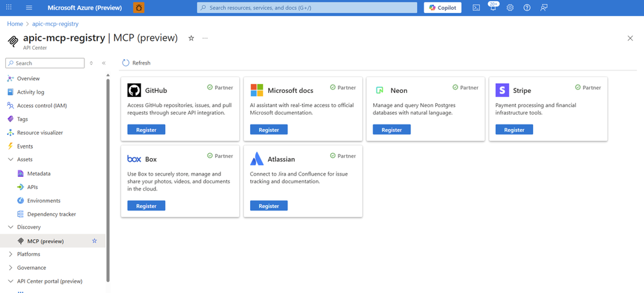Click the Neon logo icon
644x293 pixels.
380,90
